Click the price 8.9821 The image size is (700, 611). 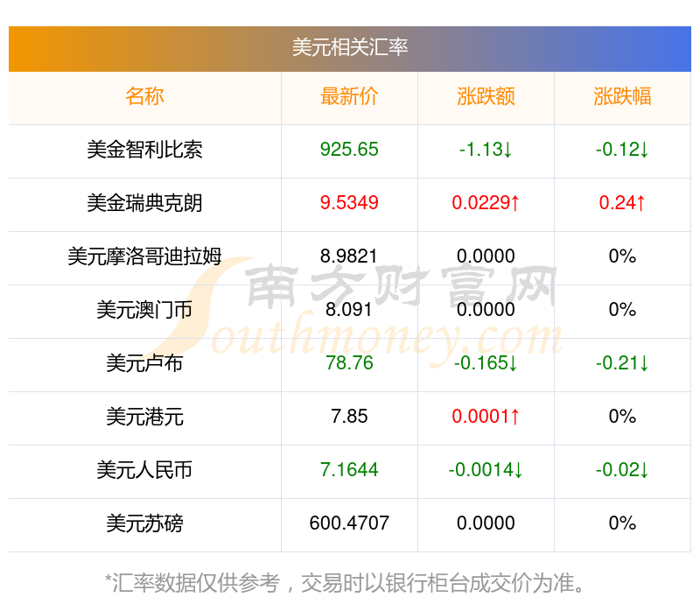[349, 256]
